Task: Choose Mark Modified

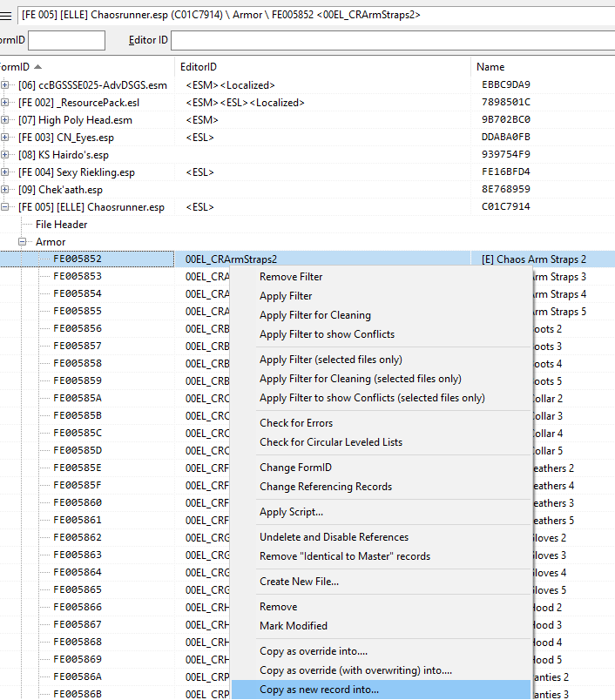Action: 294,626
